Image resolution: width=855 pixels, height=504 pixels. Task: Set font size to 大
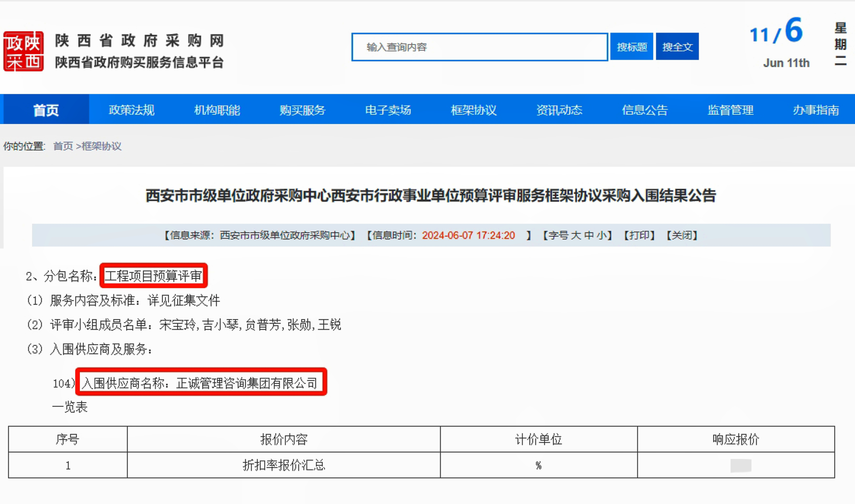tap(576, 235)
